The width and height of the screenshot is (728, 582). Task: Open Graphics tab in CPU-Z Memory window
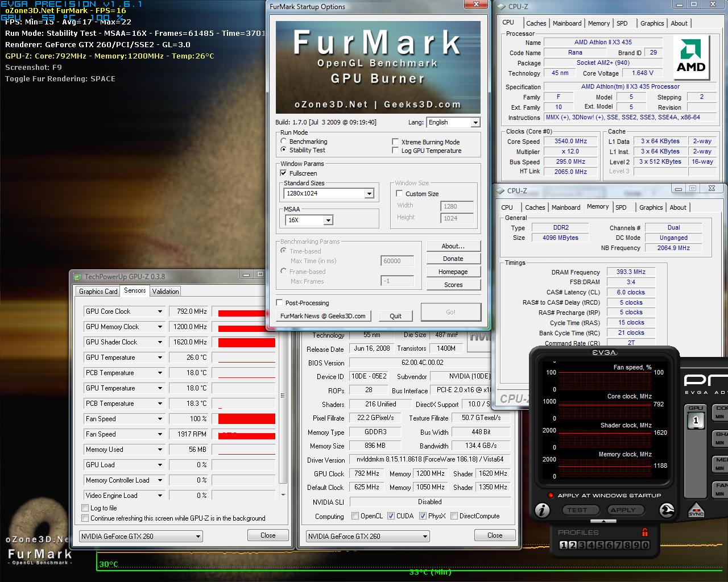[x=651, y=207]
